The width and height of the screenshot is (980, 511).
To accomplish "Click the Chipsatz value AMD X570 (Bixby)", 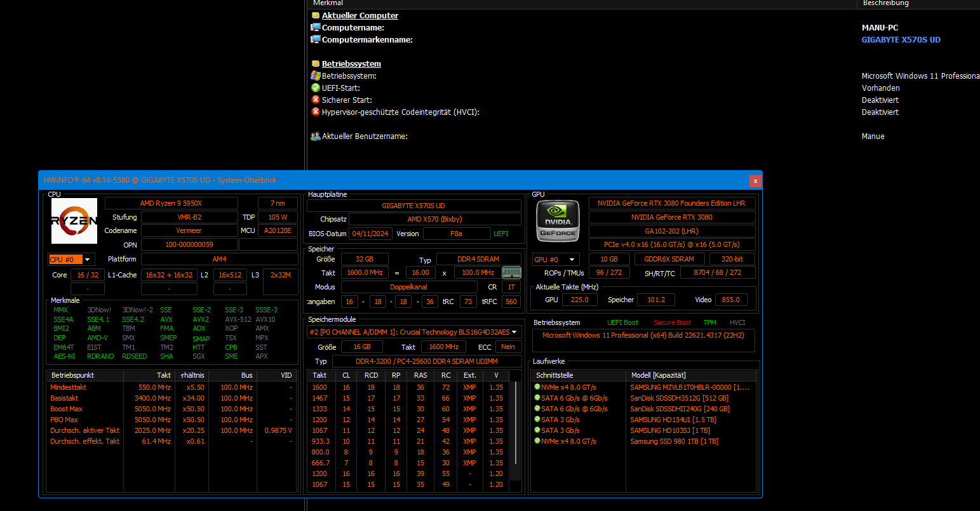I will click(434, 219).
